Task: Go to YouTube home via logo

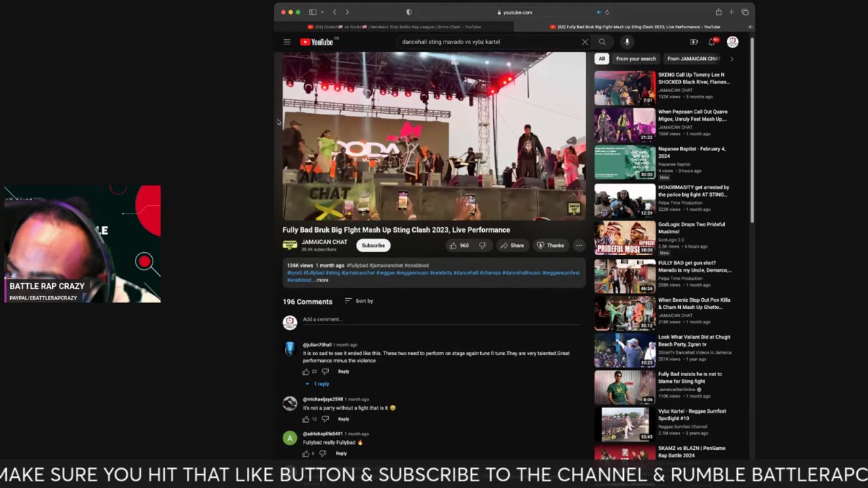Action: (x=317, y=42)
